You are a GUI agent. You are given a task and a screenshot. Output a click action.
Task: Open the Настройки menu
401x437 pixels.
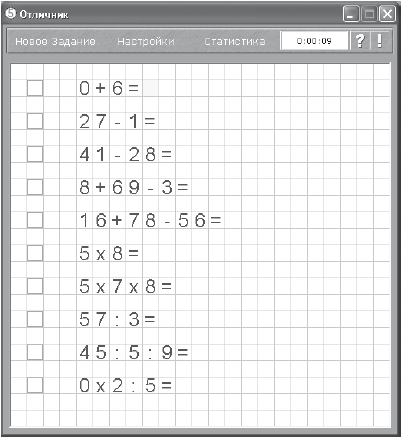click(x=146, y=41)
